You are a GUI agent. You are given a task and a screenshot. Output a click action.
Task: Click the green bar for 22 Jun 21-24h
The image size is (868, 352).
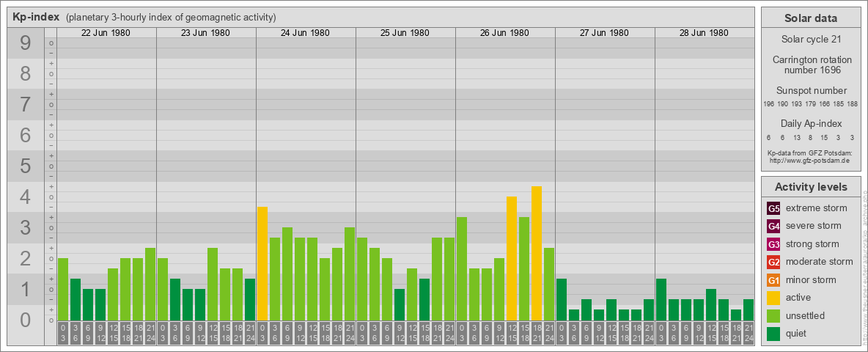[150, 284]
